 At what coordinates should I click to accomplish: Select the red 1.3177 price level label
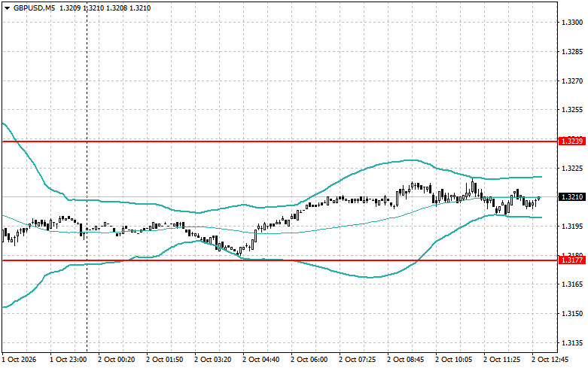572,260
